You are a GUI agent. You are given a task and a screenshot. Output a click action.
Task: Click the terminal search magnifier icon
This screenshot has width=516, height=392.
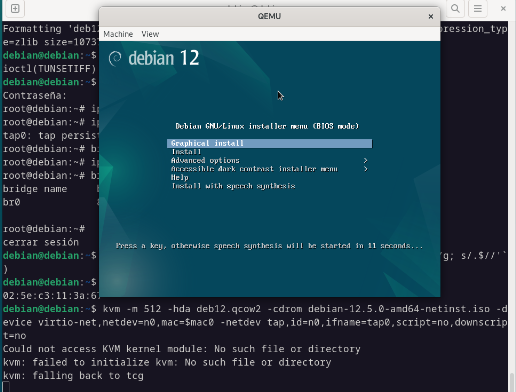[x=455, y=8]
